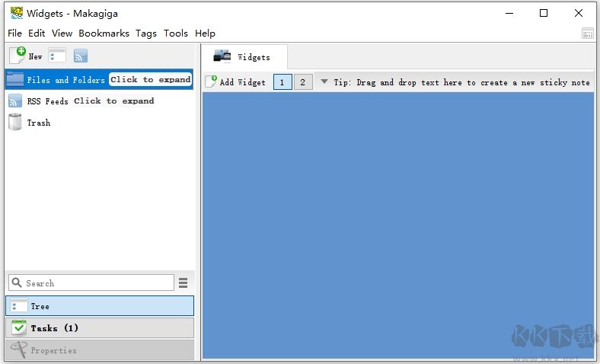
Task: Click the New item icon with green plus
Action: 18,55
